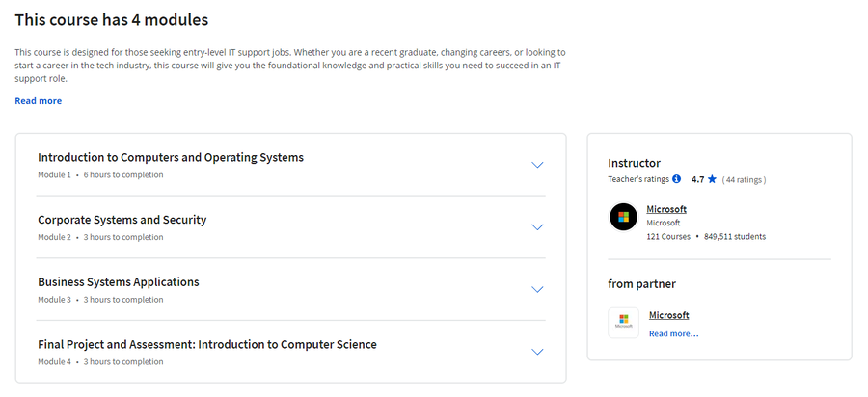Open the Microsoft instructor name link
This screenshot has width=868, height=397.
pos(666,209)
